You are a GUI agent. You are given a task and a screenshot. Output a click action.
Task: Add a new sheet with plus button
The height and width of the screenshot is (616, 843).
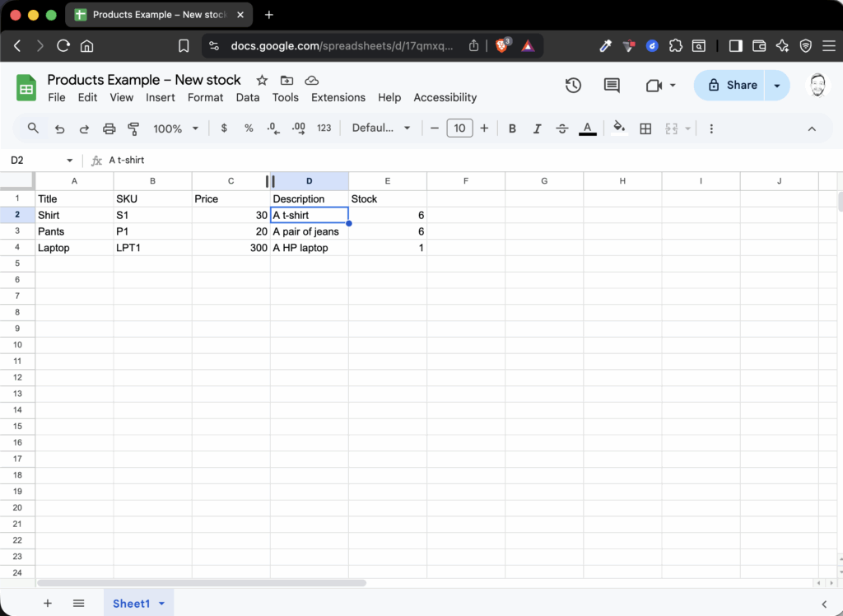(x=47, y=603)
